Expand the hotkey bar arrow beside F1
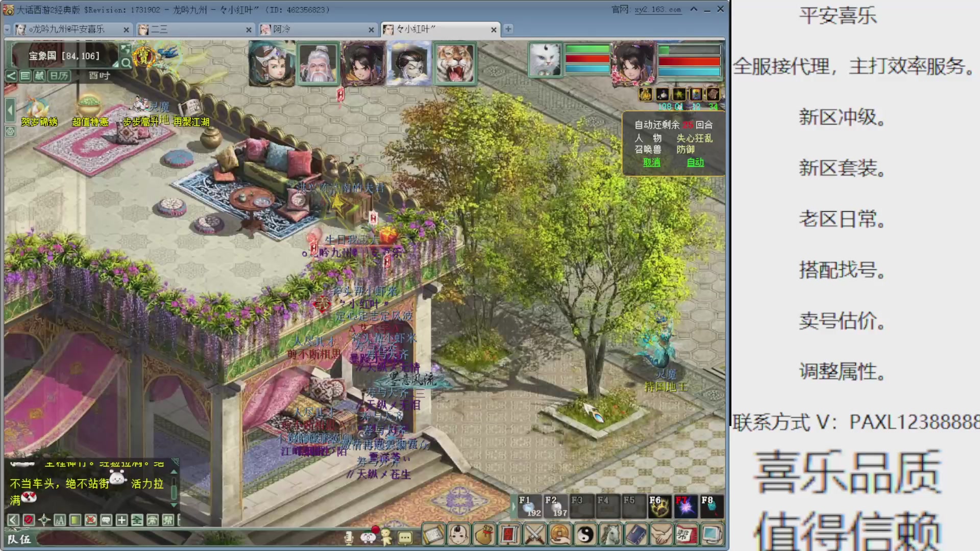 pyautogui.click(x=513, y=506)
